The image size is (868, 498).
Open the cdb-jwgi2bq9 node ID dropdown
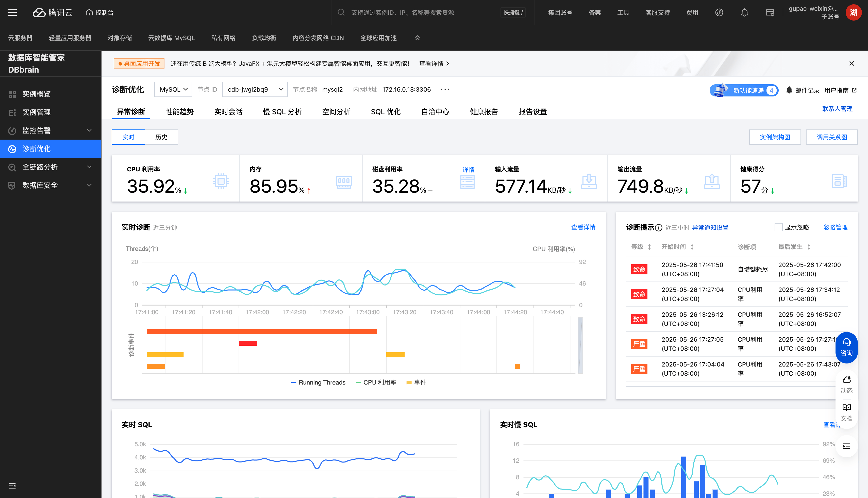pyautogui.click(x=255, y=90)
